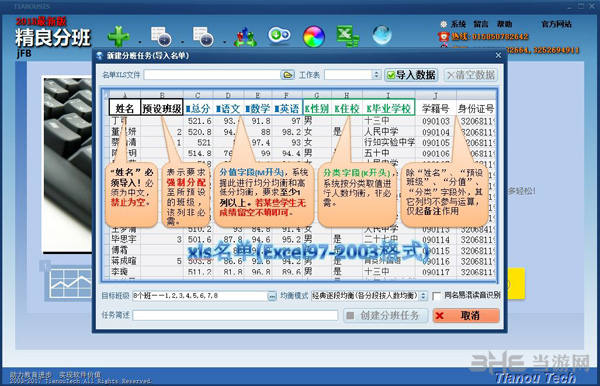Click the globe web icon
The image size is (600, 386).
click(382, 35)
